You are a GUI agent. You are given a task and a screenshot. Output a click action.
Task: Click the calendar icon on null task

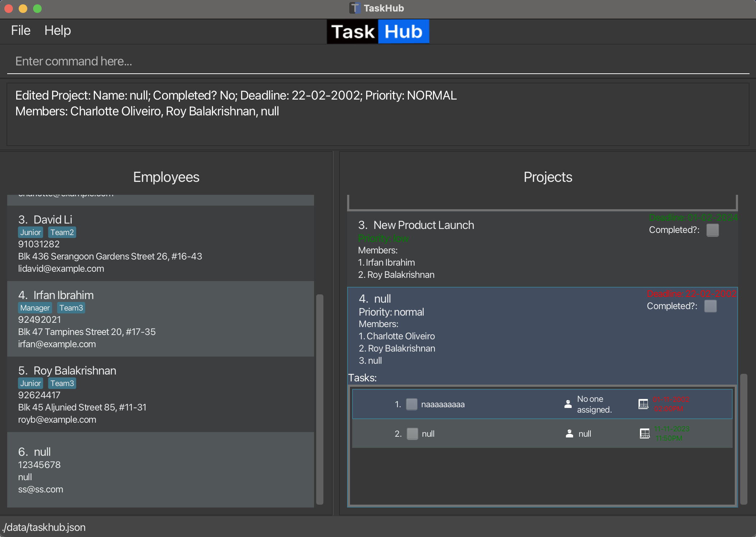click(x=644, y=433)
